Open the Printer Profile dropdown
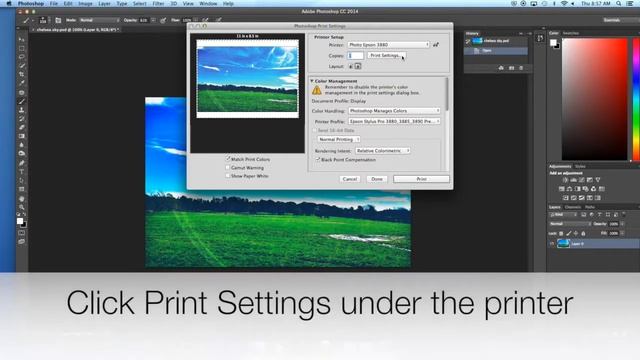The width and height of the screenshot is (640, 360). [x=394, y=121]
